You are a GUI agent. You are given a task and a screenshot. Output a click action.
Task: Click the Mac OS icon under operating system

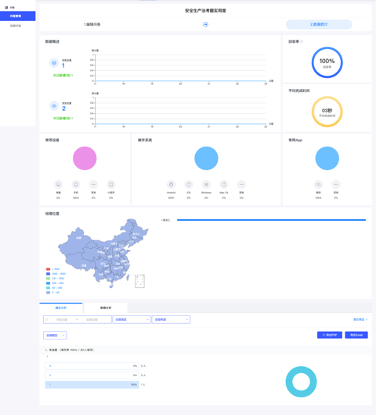pos(224,184)
